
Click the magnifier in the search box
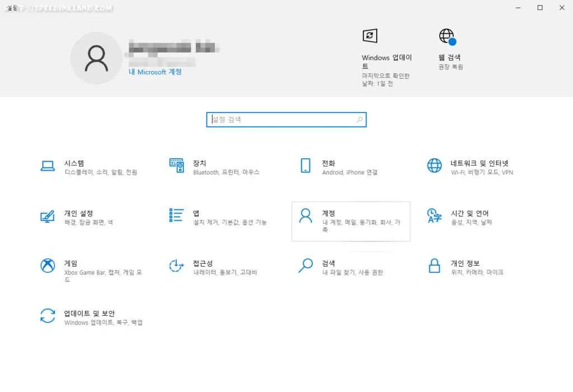tap(360, 120)
